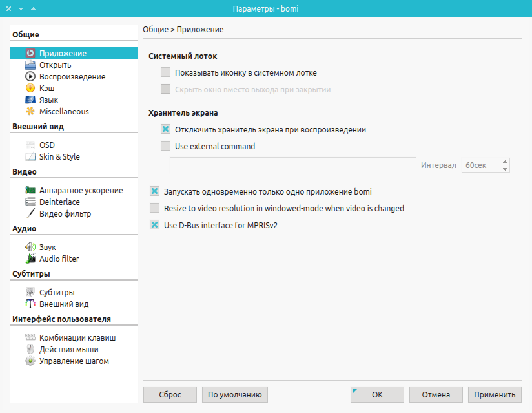Click the Audio filter icon
The image size is (532, 413).
point(30,259)
